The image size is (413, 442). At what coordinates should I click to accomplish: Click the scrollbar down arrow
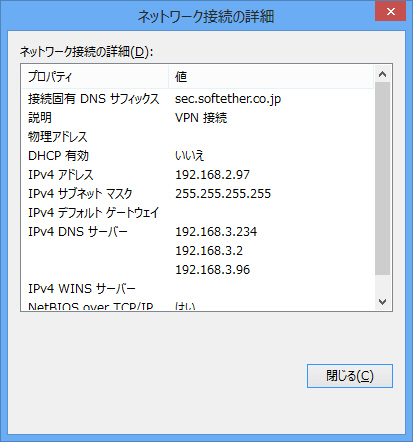coord(382,302)
